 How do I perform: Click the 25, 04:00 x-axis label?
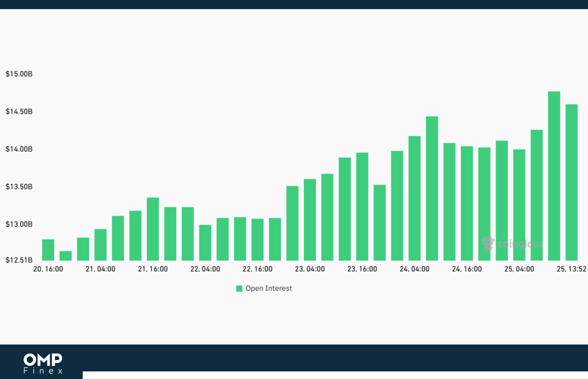pyautogui.click(x=519, y=269)
